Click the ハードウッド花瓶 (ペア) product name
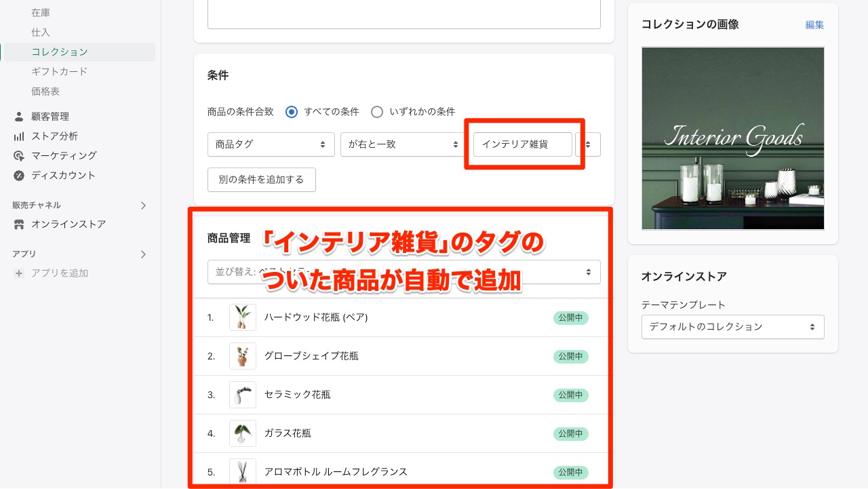The image size is (868, 489). pos(316,317)
